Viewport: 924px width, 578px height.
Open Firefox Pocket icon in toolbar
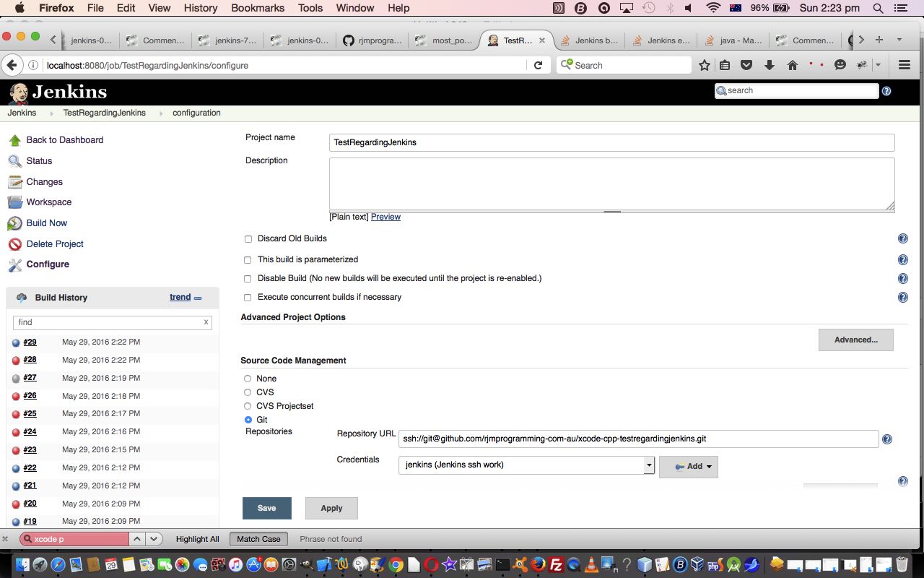tap(747, 65)
